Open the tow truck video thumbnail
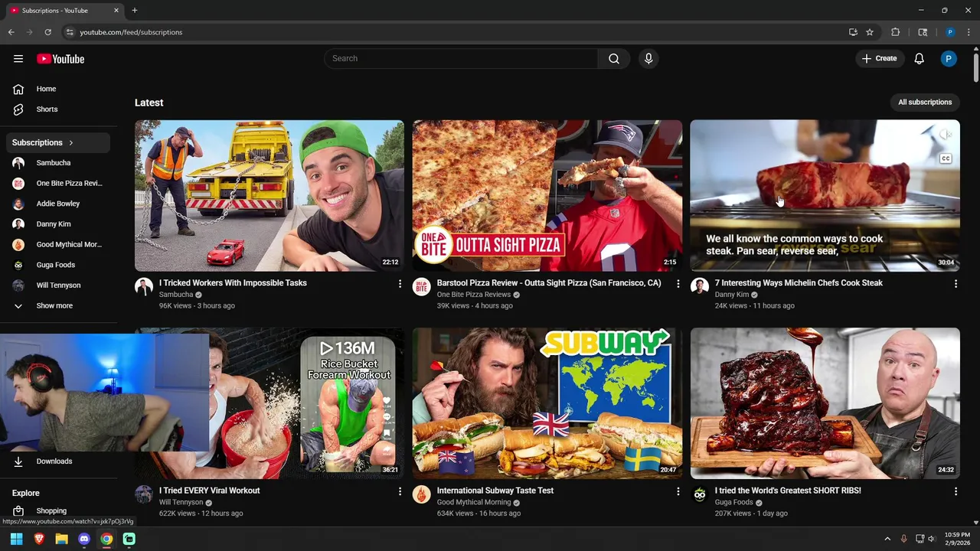 [269, 196]
